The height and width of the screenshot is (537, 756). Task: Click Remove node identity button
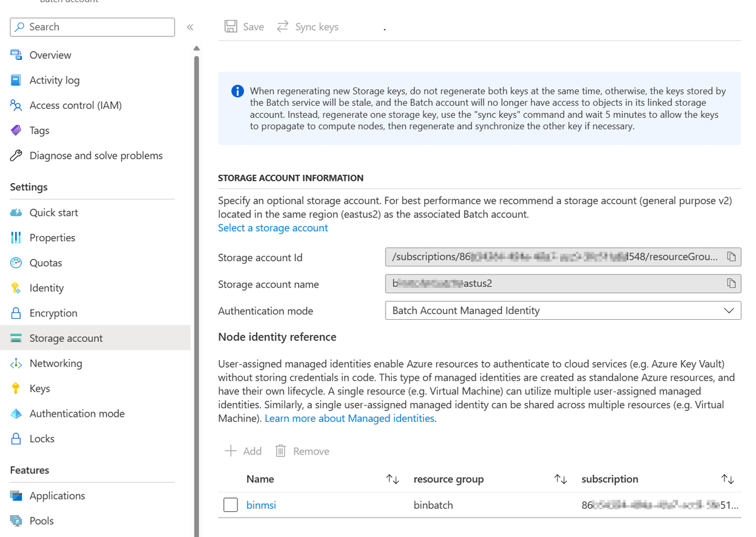click(302, 451)
